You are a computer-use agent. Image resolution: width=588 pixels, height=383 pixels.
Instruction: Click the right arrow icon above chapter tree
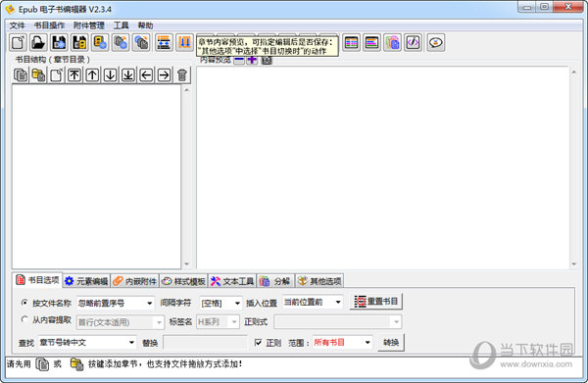pyautogui.click(x=164, y=75)
